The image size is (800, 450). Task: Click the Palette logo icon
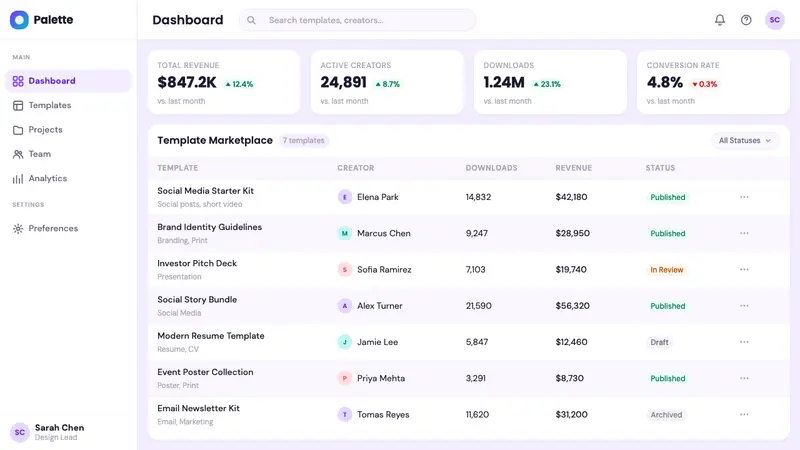tap(19, 20)
